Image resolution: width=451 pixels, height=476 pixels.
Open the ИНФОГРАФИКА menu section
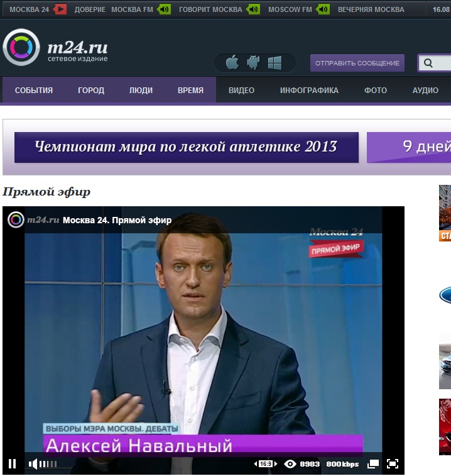[309, 90]
